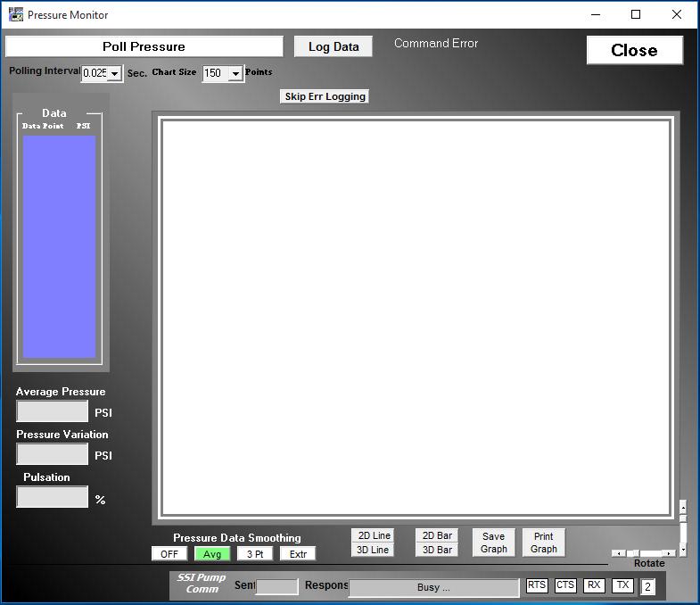Image resolution: width=700 pixels, height=605 pixels.
Task: Click the CTS indicator
Action: coord(565,585)
